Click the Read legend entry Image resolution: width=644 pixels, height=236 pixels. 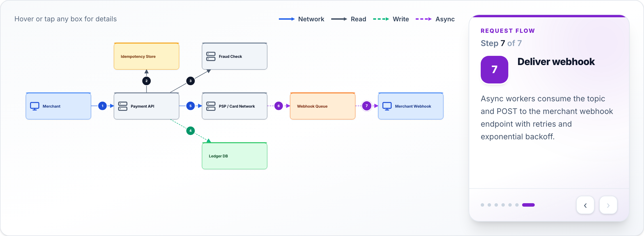(x=349, y=19)
